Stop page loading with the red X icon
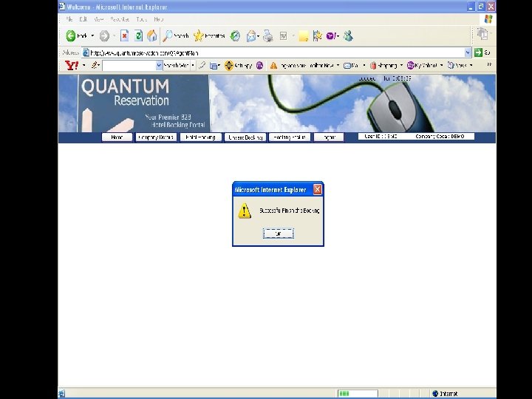 pyautogui.click(x=125, y=35)
